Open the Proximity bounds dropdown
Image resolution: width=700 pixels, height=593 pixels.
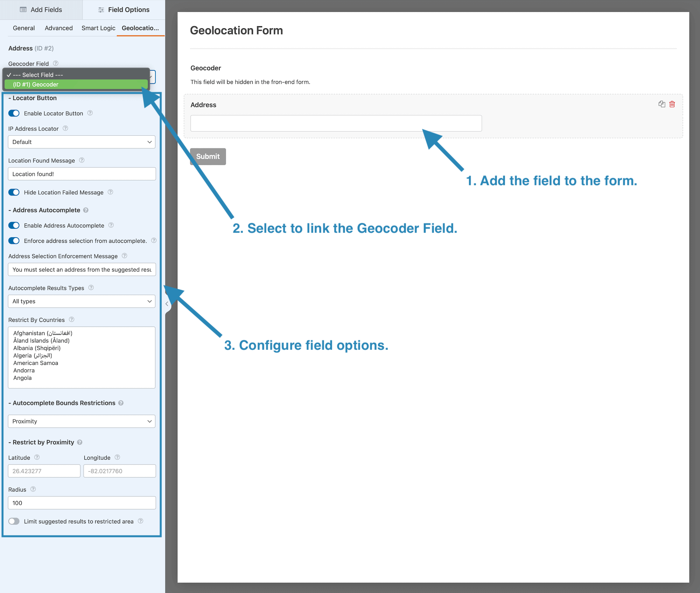(x=82, y=421)
